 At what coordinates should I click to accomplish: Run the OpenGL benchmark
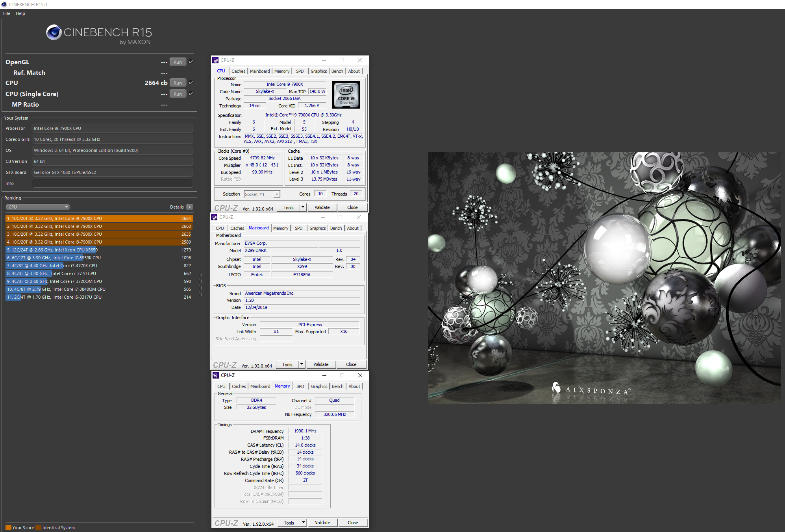tap(178, 62)
